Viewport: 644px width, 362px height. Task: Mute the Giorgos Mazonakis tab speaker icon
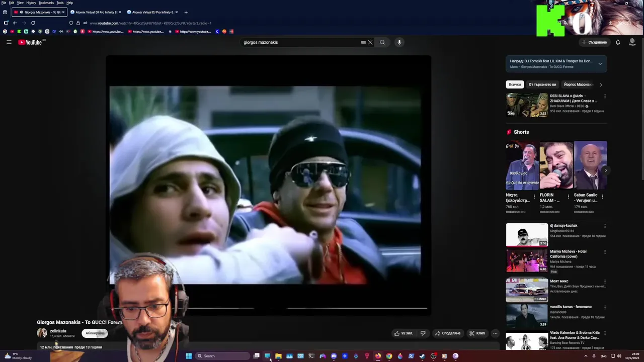tap(21, 12)
